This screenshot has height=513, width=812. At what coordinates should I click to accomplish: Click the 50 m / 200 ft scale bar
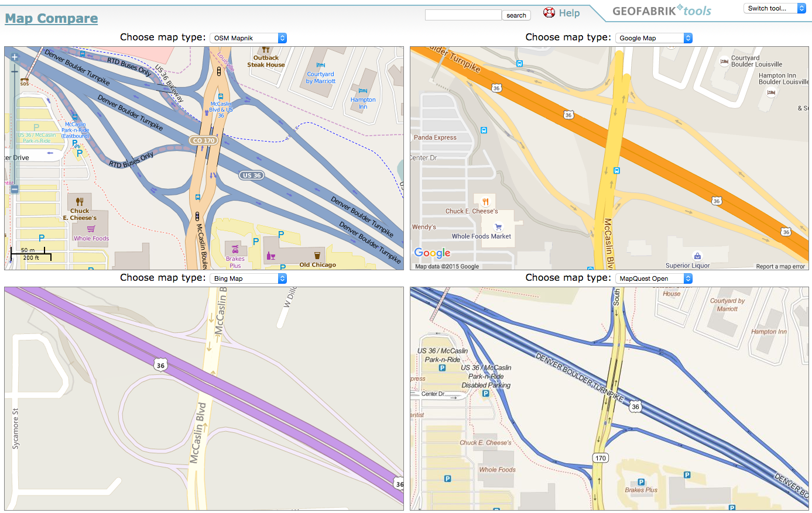(x=30, y=254)
